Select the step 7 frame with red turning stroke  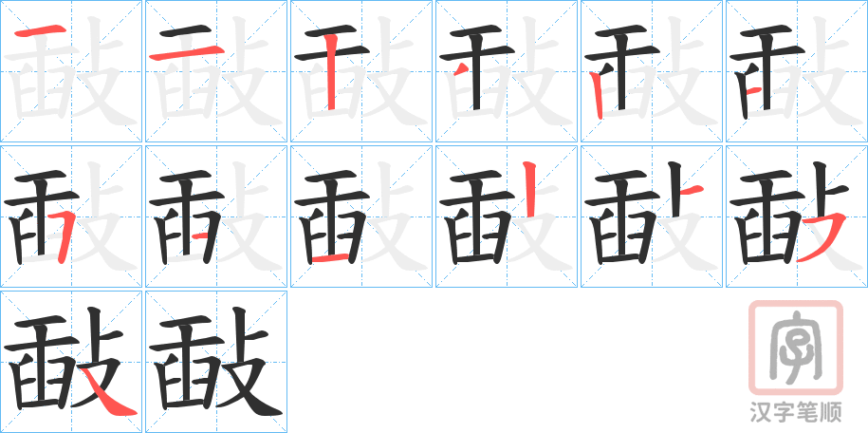pos(71,216)
